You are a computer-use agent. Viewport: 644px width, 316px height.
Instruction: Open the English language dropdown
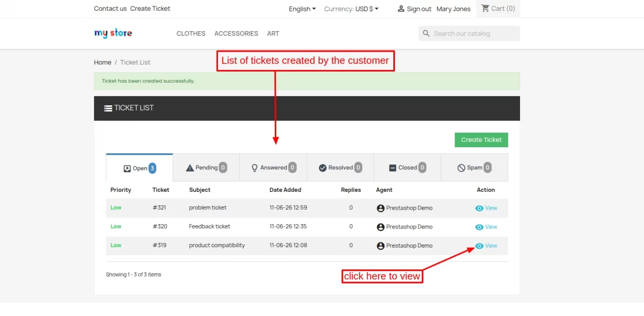pyautogui.click(x=302, y=9)
